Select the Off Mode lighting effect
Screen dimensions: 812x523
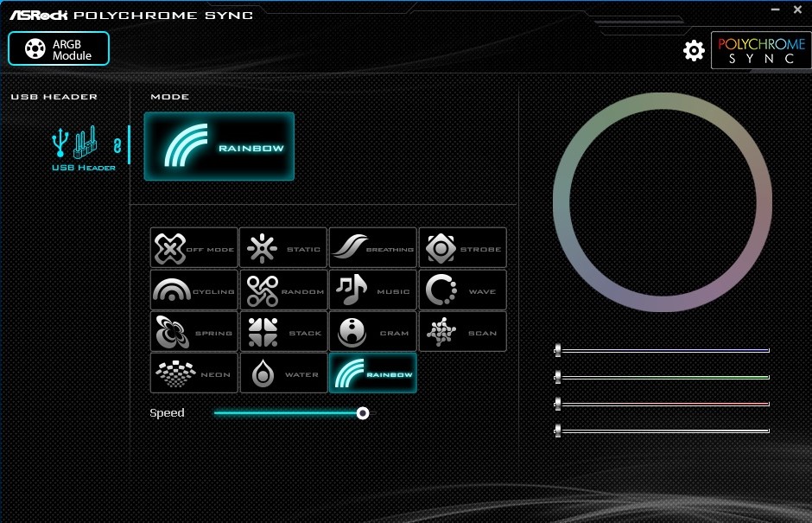[194, 248]
